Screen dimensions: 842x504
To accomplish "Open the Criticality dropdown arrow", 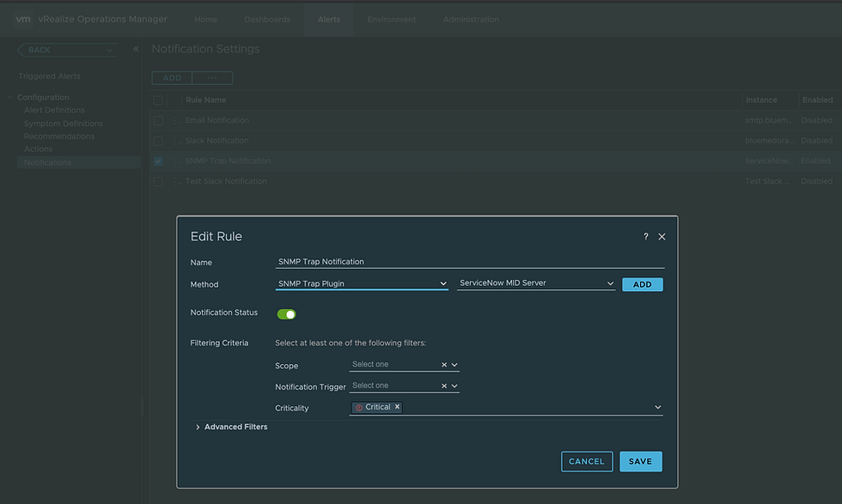I will click(x=657, y=407).
